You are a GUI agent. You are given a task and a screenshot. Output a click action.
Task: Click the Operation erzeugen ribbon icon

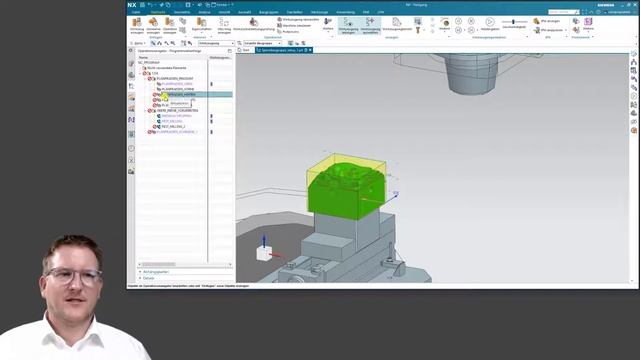(x=170, y=25)
